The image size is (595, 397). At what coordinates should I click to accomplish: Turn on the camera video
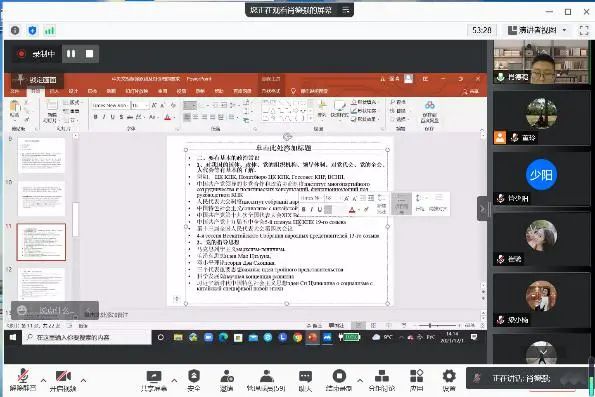(63, 380)
